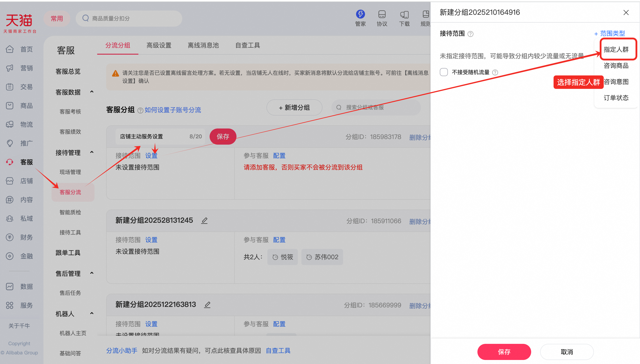Collapse the 售后管理 section

[x=92, y=273]
